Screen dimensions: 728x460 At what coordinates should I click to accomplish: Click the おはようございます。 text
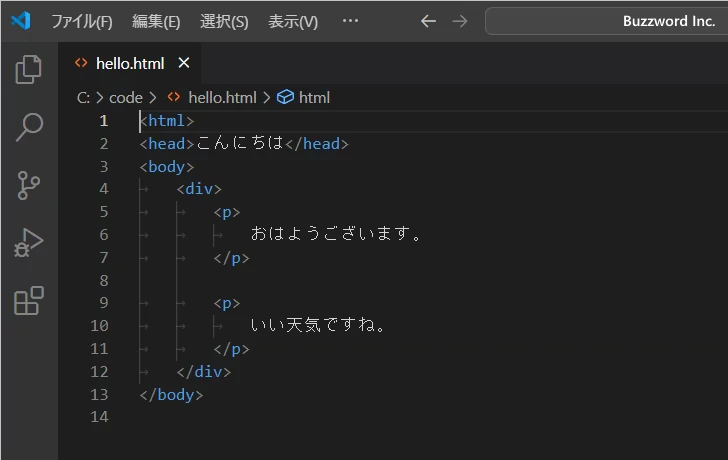point(336,233)
